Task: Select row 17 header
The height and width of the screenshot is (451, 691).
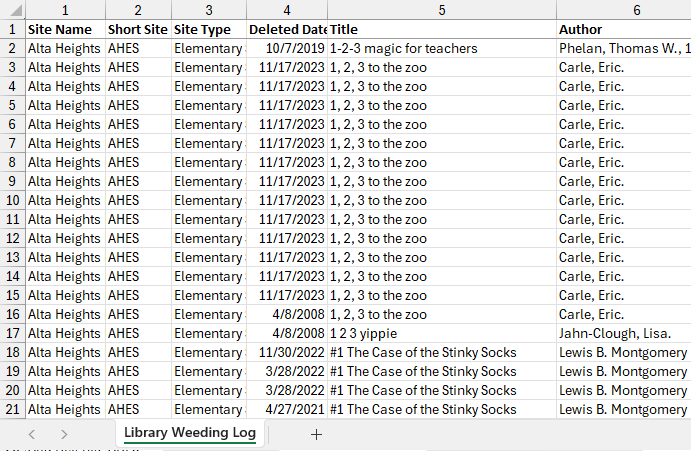Action: click(x=12, y=333)
